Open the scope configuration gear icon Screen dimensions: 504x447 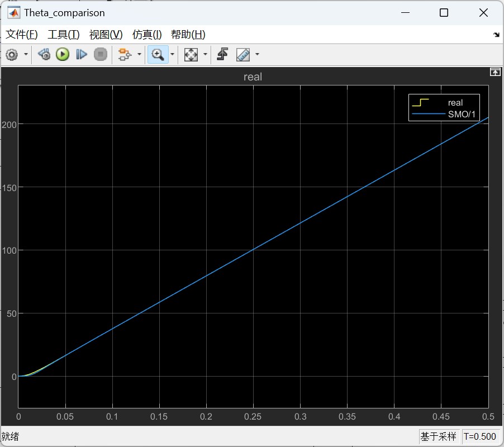coord(12,55)
